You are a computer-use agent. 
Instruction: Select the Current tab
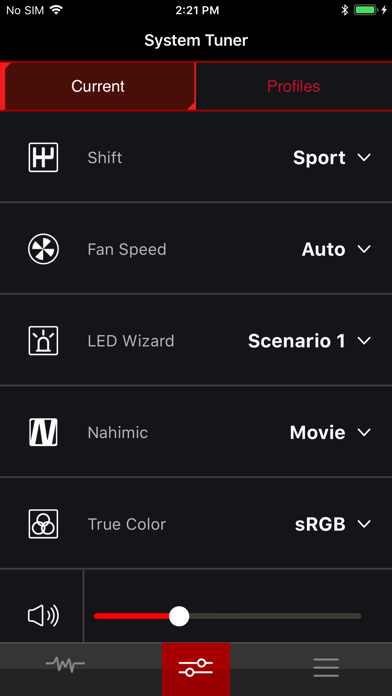pos(98,86)
